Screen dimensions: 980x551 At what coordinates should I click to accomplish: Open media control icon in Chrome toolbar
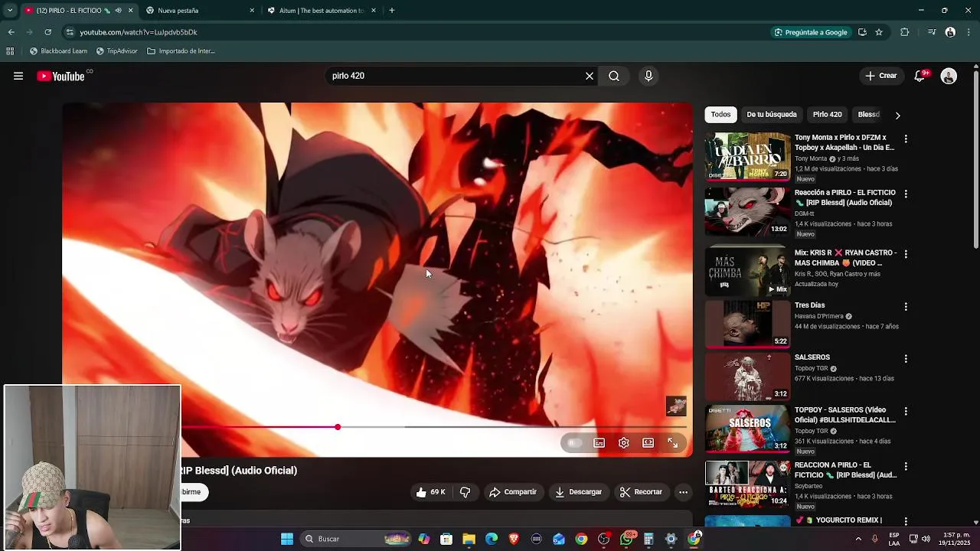pos(932,32)
